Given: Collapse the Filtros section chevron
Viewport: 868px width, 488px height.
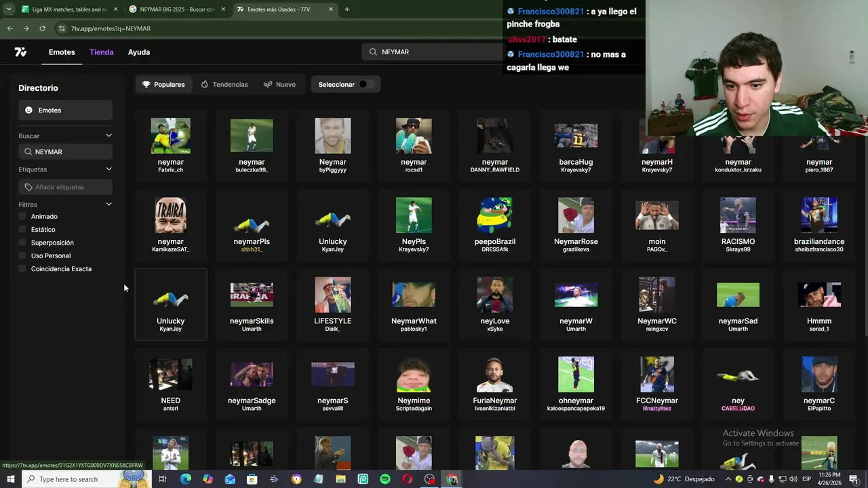Looking at the screenshot, I should (x=108, y=204).
